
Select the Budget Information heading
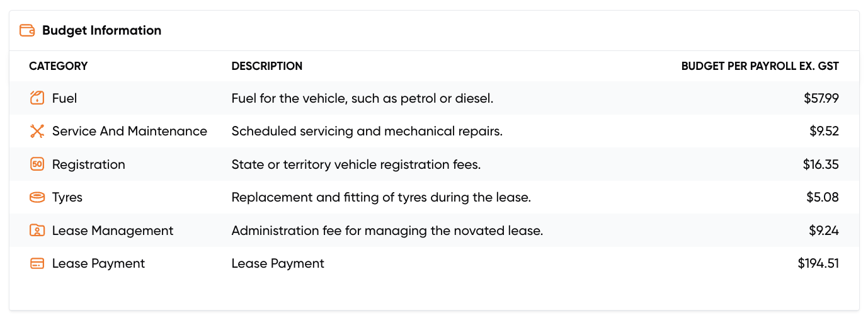click(x=101, y=30)
